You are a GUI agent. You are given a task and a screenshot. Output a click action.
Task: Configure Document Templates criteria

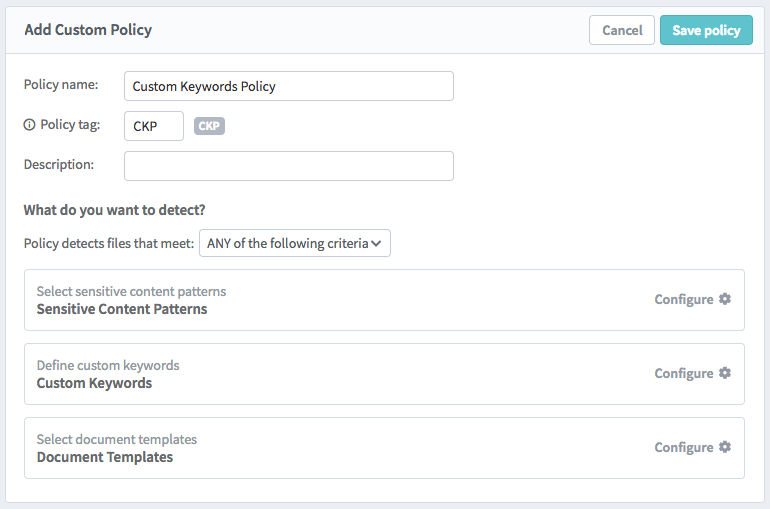coord(684,448)
